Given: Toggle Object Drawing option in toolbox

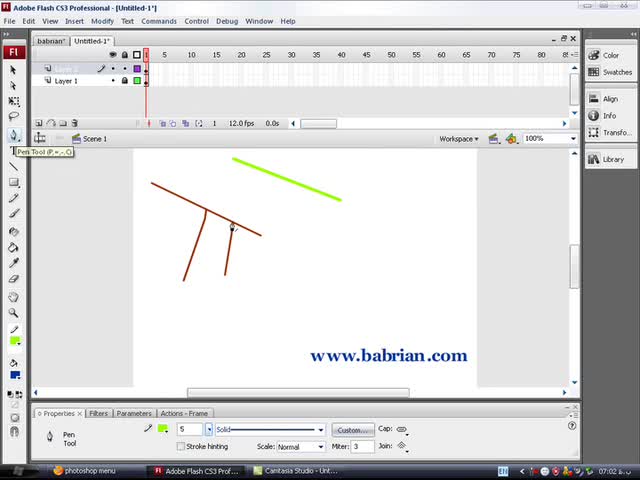Looking at the screenshot, I should pyautogui.click(x=15, y=418).
